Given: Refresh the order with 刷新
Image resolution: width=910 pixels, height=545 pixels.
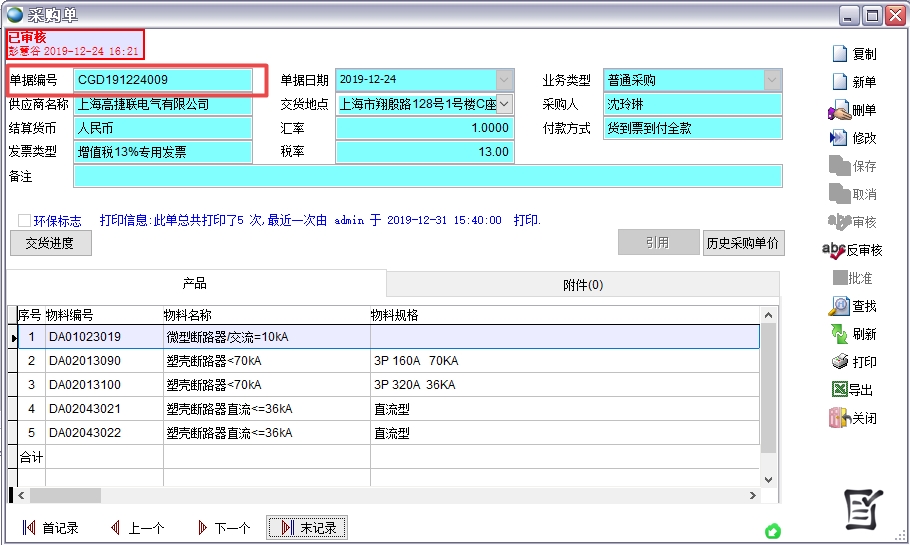Looking at the screenshot, I should (840, 334).
